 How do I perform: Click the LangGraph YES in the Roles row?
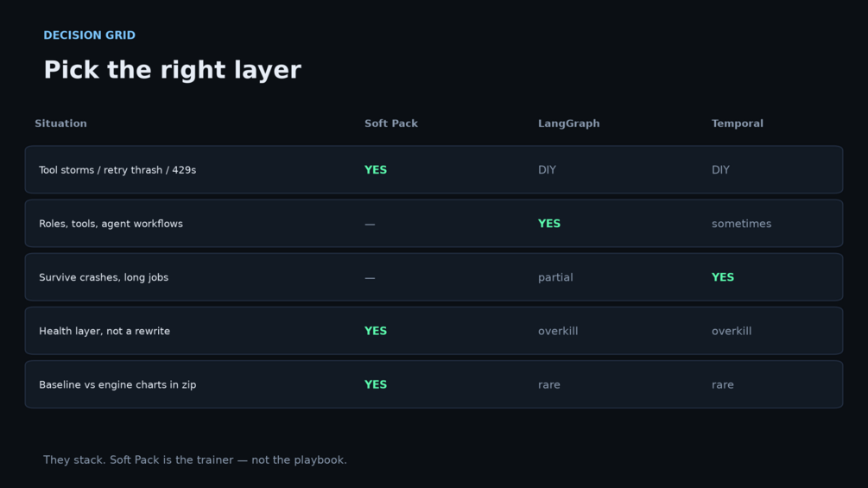[x=549, y=224]
